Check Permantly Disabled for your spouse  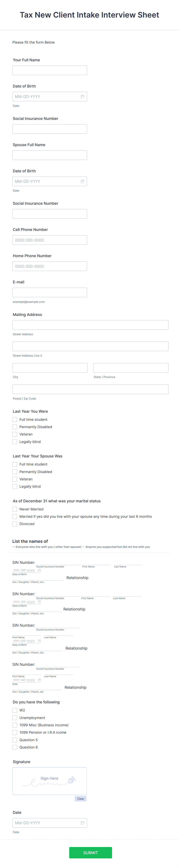[x=14, y=471]
